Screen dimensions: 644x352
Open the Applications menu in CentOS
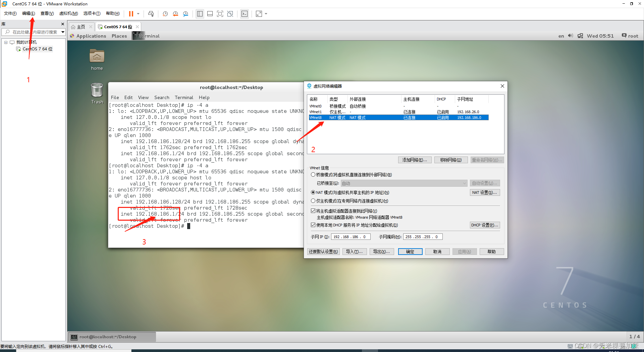(91, 36)
